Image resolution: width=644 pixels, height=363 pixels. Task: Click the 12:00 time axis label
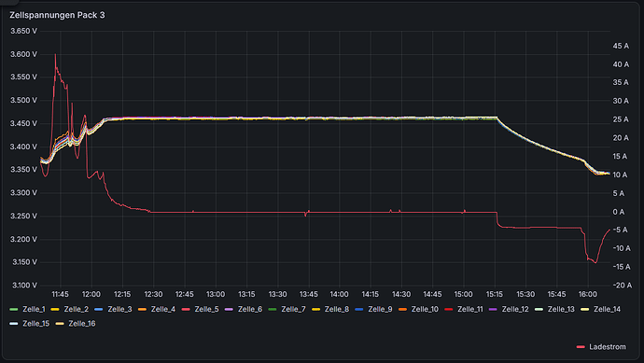(x=91, y=295)
